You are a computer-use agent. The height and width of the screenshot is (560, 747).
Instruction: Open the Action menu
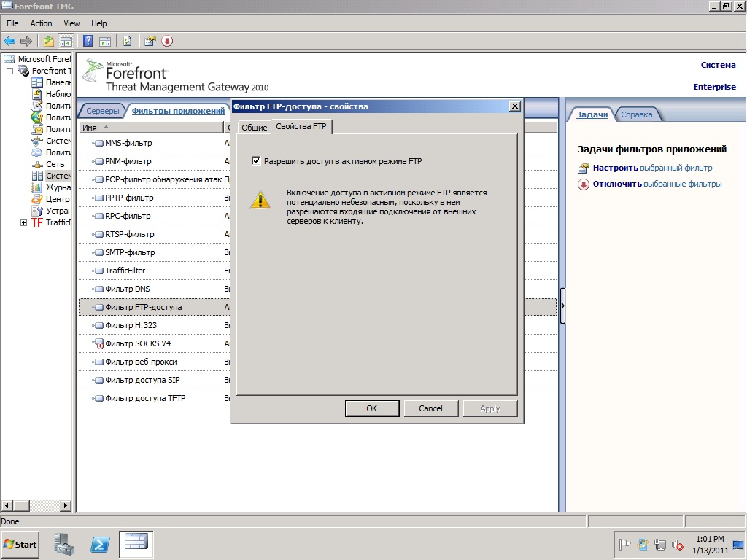(x=41, y=23)
